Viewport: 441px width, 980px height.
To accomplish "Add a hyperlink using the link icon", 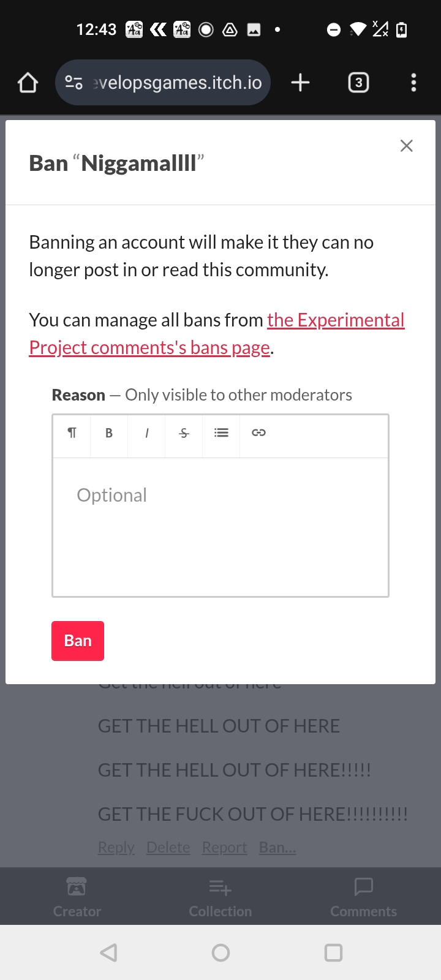I will [258, 433].
